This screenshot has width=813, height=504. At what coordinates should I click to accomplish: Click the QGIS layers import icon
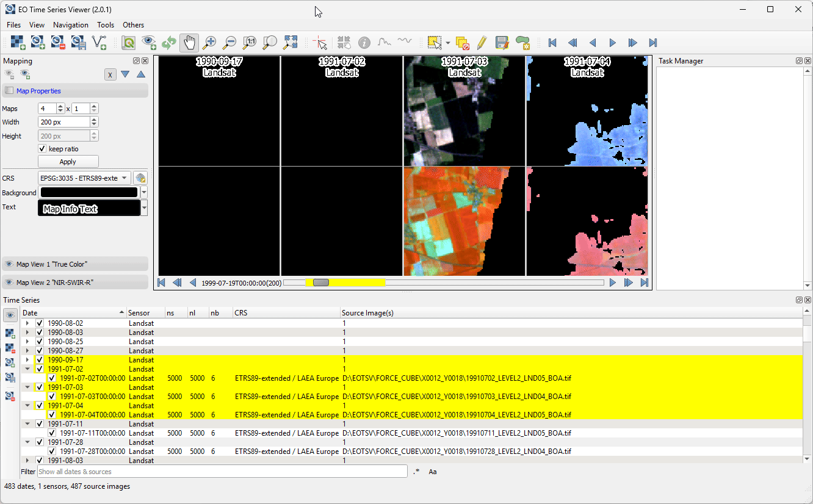128,42
